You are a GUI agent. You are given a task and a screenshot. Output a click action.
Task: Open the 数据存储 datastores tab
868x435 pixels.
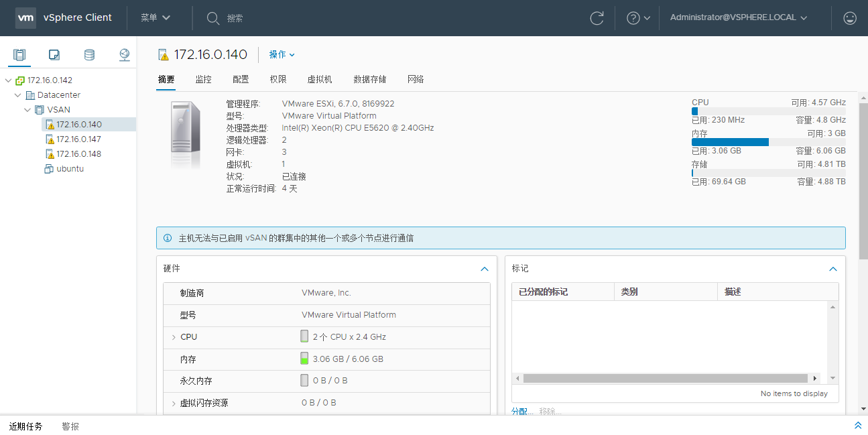(x=370, y=79)
